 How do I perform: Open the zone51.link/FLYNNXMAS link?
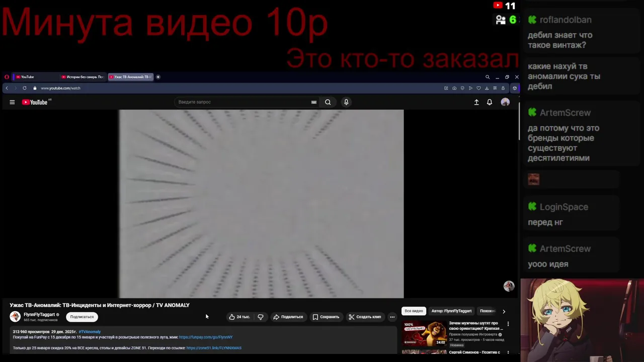214,348
